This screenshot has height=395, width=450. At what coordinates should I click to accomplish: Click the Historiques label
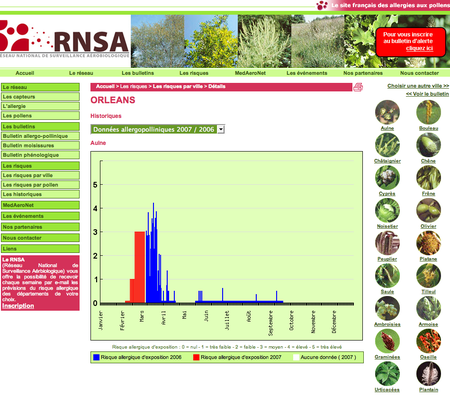click(106, 116)
